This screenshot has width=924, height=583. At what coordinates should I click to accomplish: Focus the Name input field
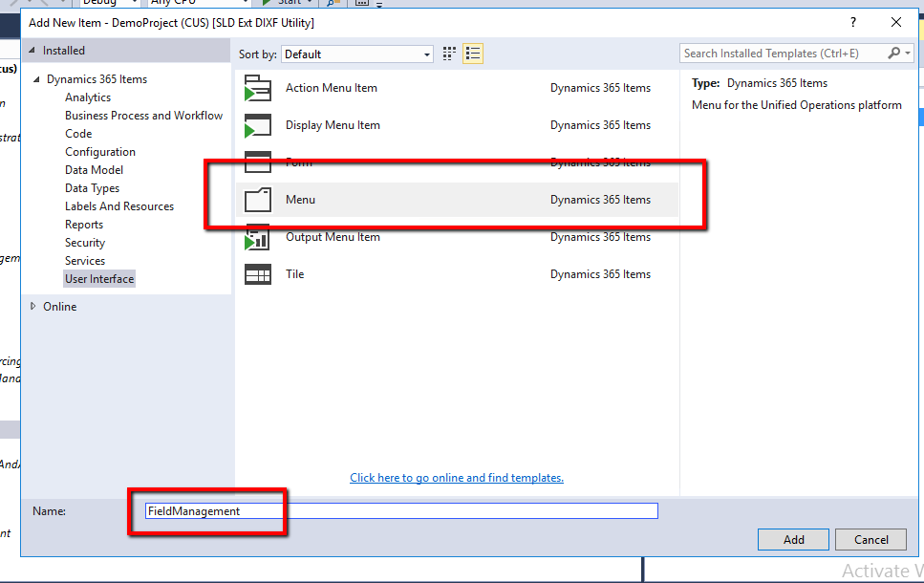pyautogui.click(x=401, y=511)
